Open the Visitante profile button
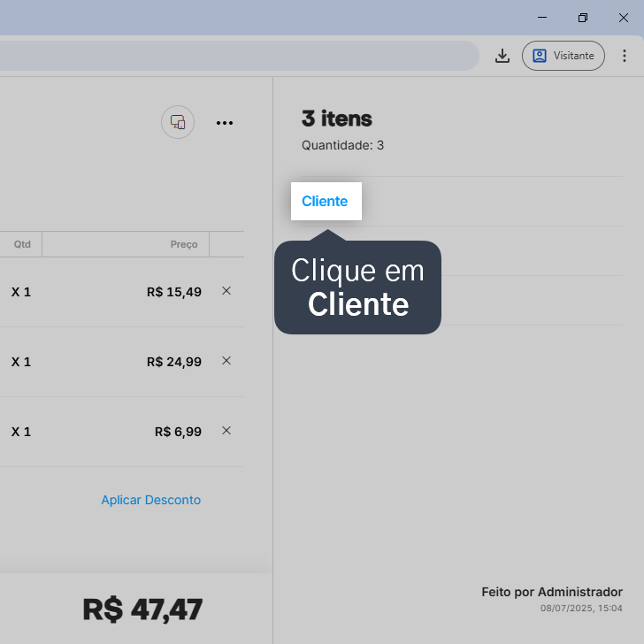 [563, 56]
